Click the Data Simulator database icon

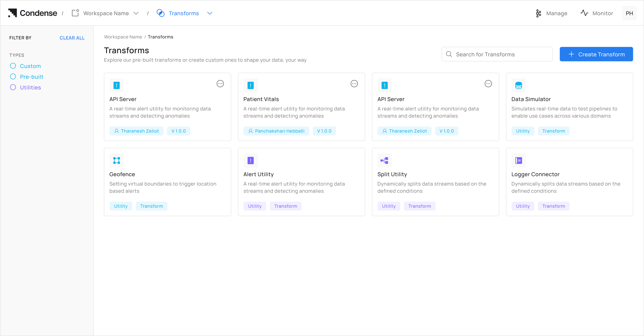518,85
